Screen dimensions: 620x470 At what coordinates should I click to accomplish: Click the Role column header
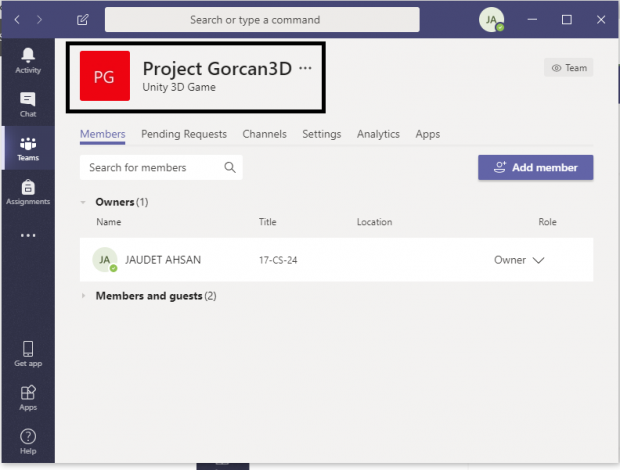(547, 222)
